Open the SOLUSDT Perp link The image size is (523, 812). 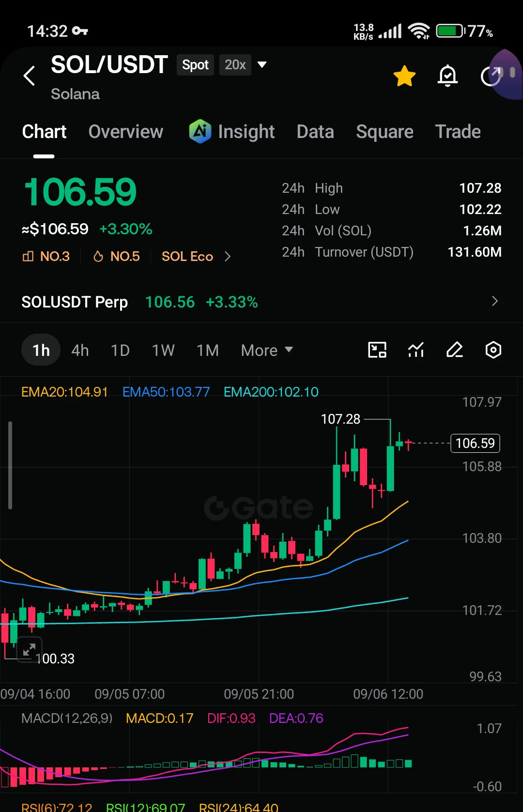coord(75,302)
